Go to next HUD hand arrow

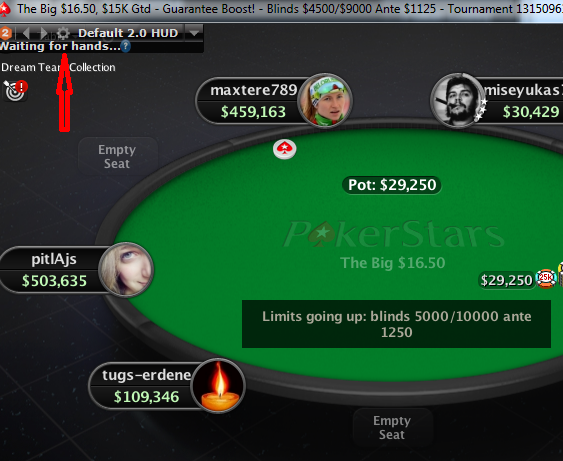[43, 33]
